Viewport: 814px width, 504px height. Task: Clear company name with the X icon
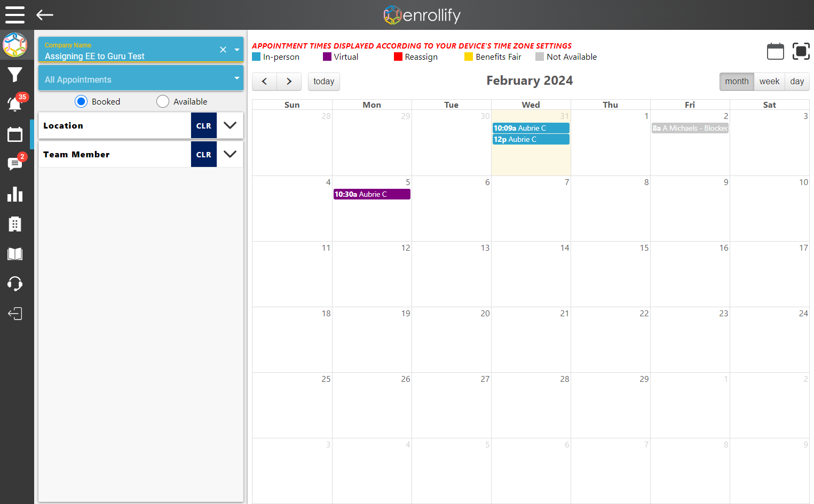(223, 50)
